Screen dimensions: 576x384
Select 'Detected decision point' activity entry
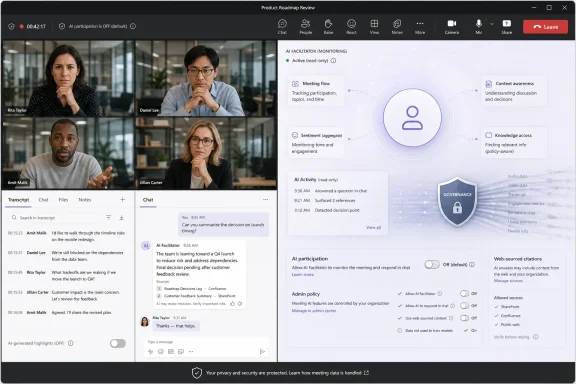[327, 210]
